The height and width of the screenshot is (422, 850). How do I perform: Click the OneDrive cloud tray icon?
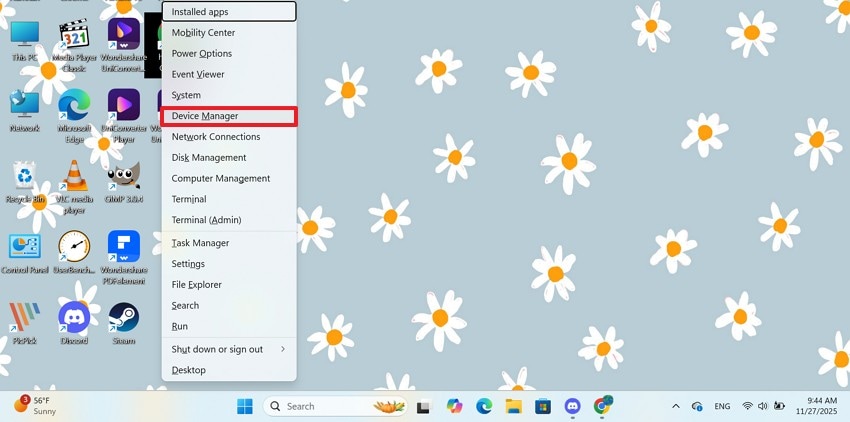click(698, 406)
